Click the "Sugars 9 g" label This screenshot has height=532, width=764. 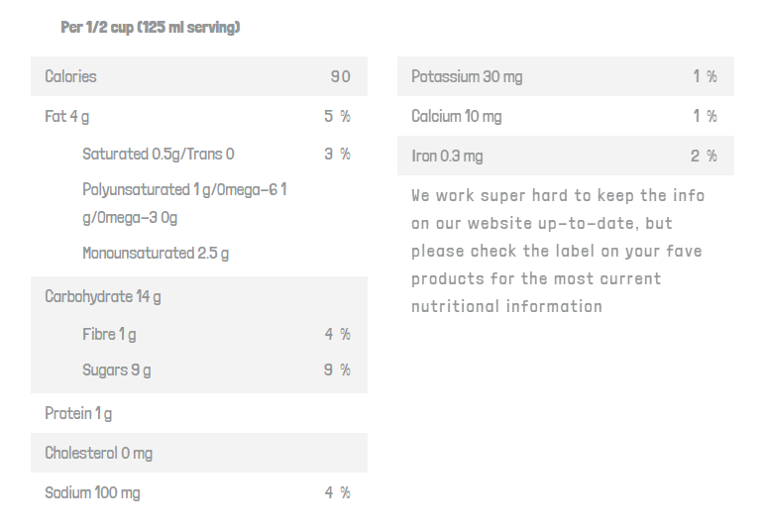pyautogui.click(x=117, y=370)
